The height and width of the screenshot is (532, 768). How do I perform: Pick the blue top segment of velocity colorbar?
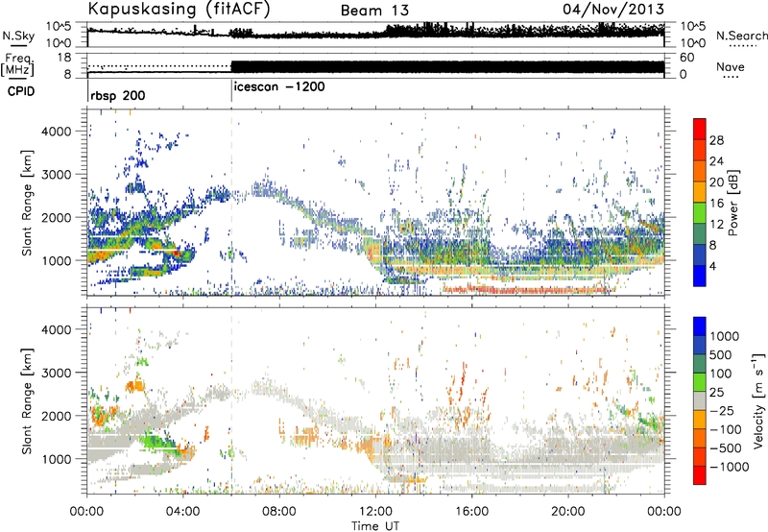700,326
